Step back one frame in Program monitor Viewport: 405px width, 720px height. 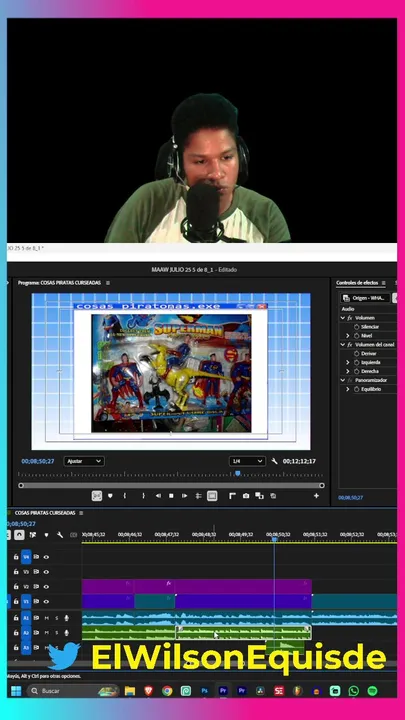tap(158, 496)
